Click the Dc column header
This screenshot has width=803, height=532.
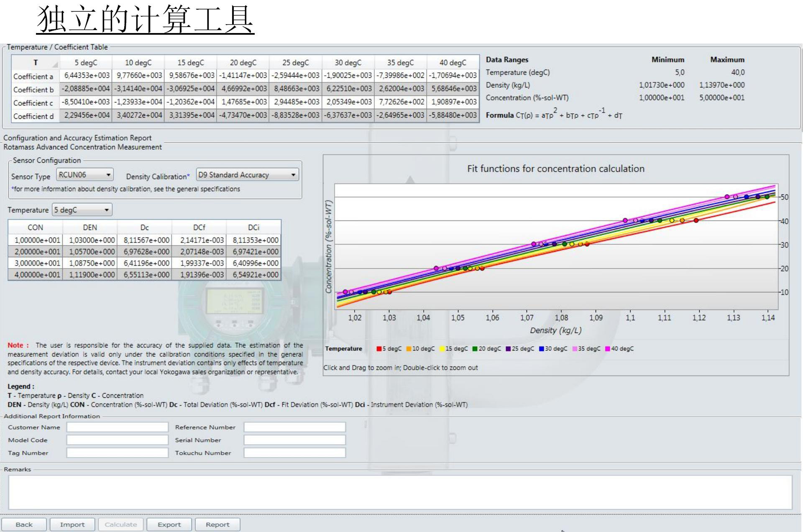pyautogui.click(x=144, y=228)
